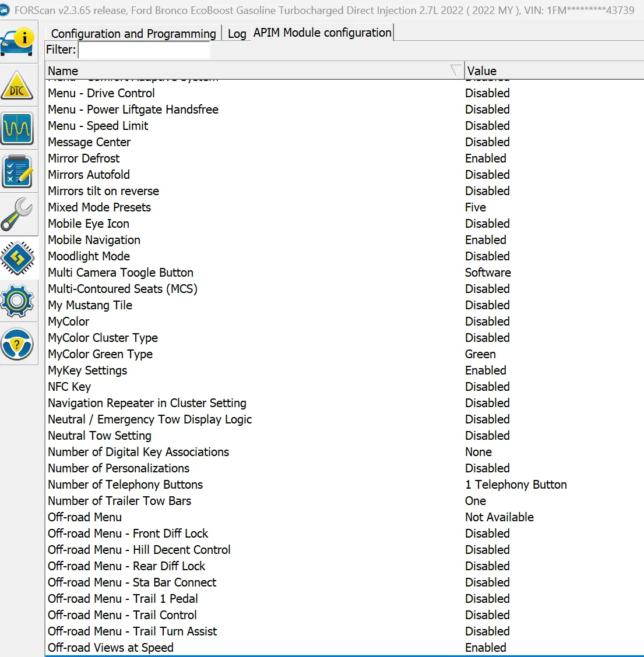
Task: Select the Moodlight Mode row
Action: point(344,256)
